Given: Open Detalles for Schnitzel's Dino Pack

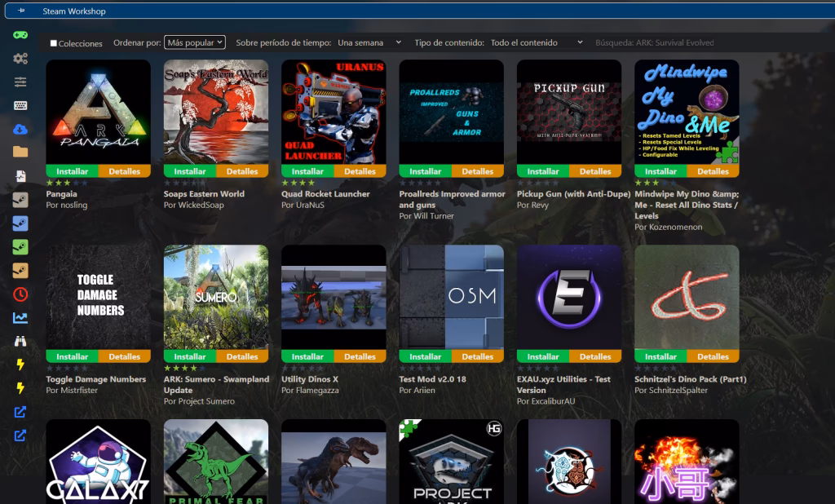Looking at the screenshot, I should coord(713,356).
